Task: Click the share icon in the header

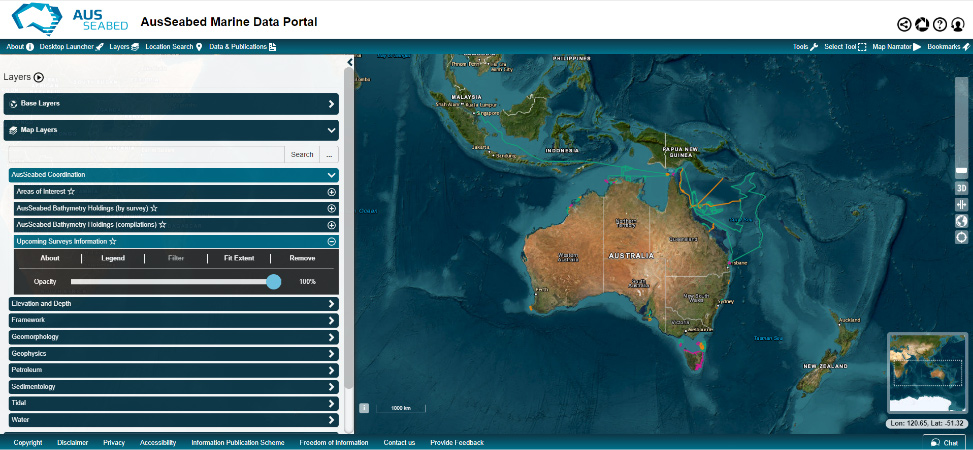Action: 904,25
